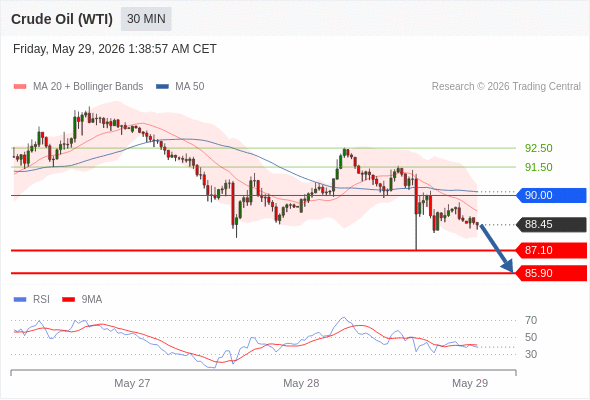Click the RSI 30 level label
This screenshot has width=590, height=400.
(531, 354)
